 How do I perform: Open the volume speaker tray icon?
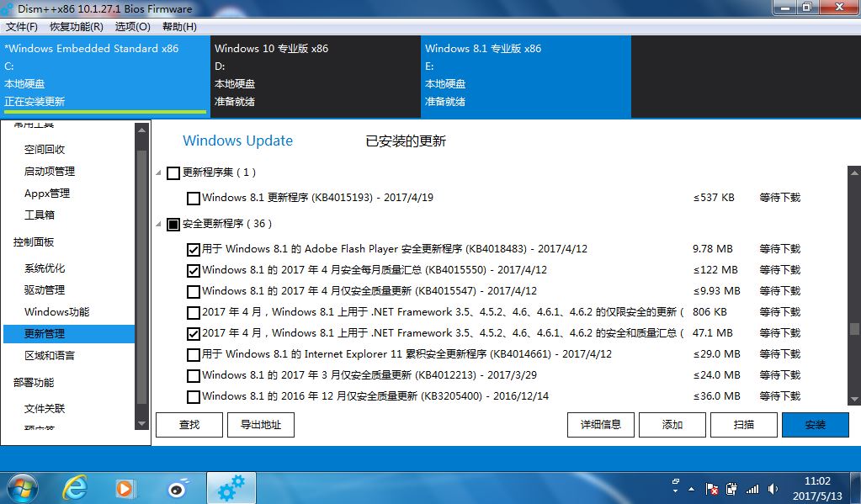coord(773,489)
